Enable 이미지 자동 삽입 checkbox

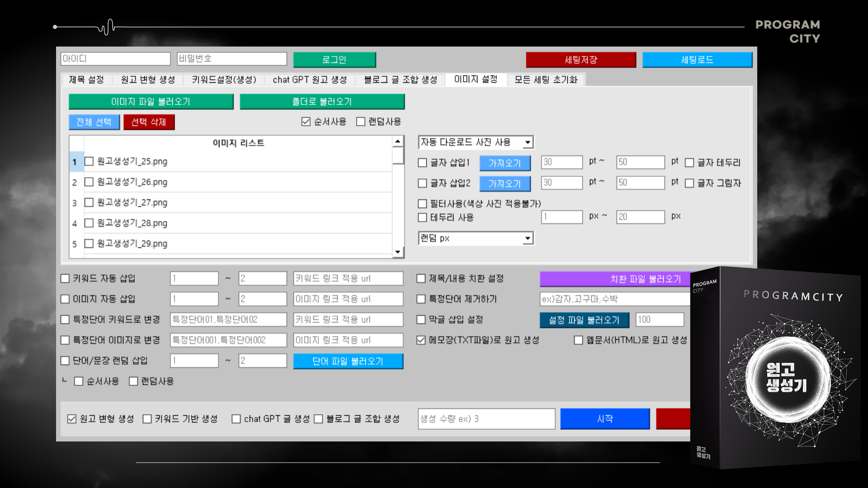pyautogui.click(x=65, y=299)
